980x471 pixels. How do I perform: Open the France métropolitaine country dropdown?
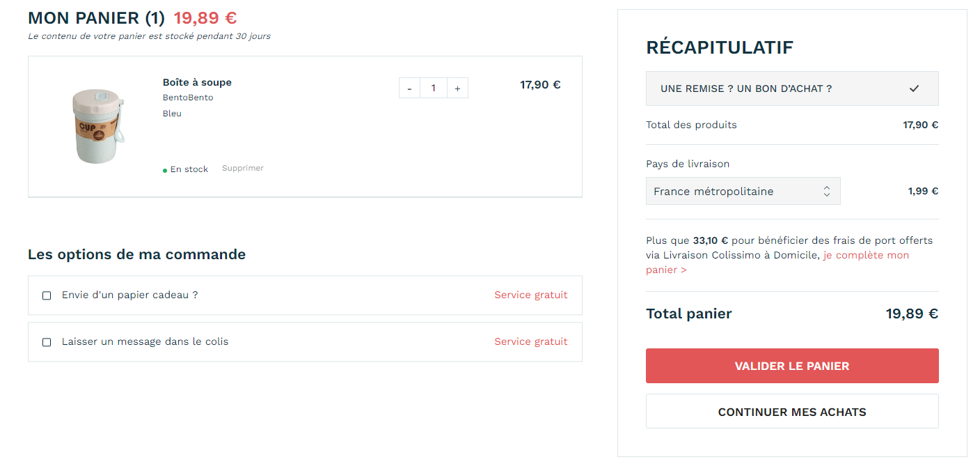pos(743,192)
